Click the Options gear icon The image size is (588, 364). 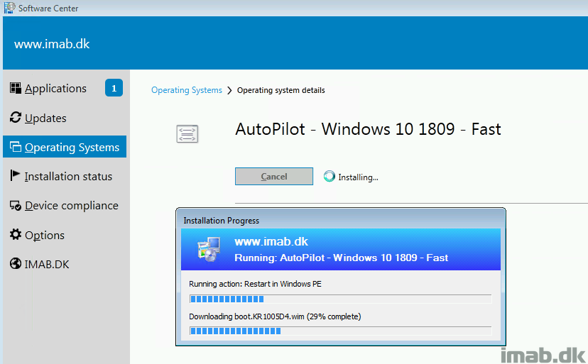(x=16, y=234)
